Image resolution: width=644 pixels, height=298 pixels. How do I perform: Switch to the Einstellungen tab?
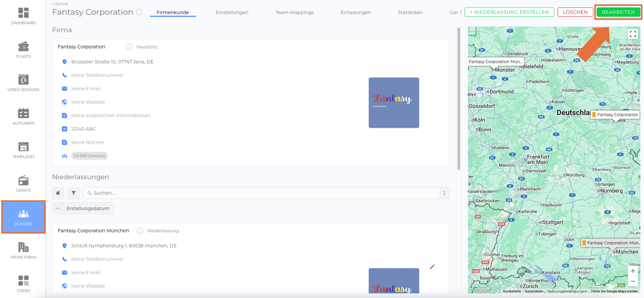pos(232,12)
